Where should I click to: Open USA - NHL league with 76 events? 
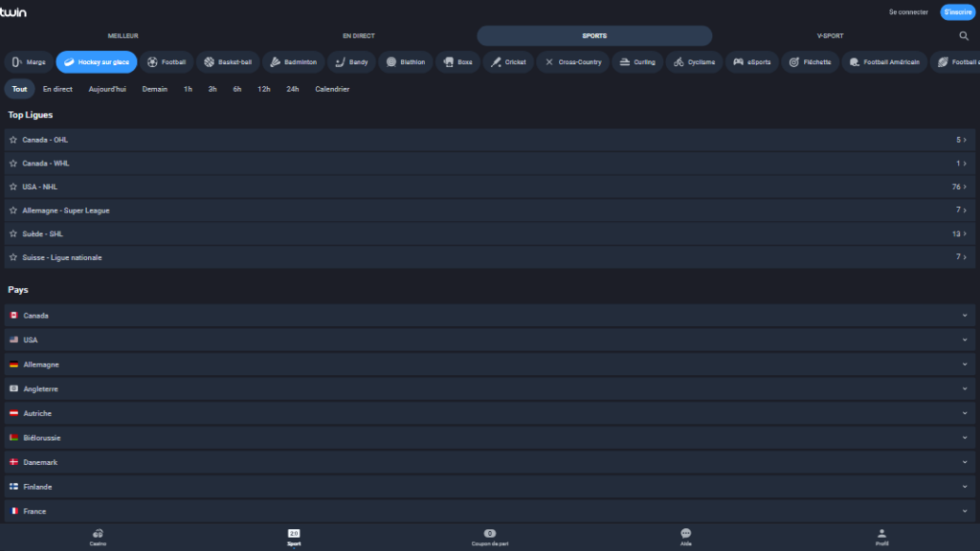[x=490, y=187]
